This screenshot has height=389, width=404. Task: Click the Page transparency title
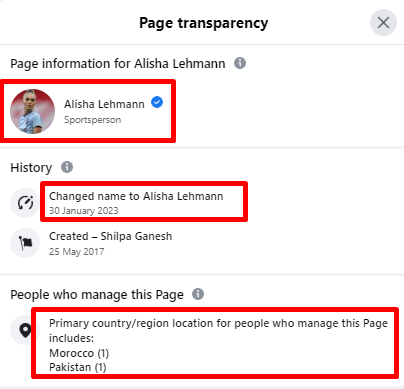pos(204,23)
